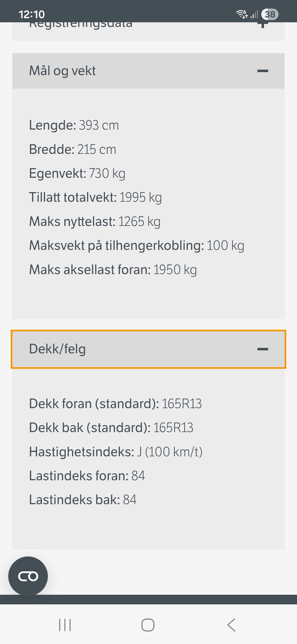Image resolution: width=297 pixels, height=644 pixels.
Task: Tap the battery level indicator
Action: 270,14
